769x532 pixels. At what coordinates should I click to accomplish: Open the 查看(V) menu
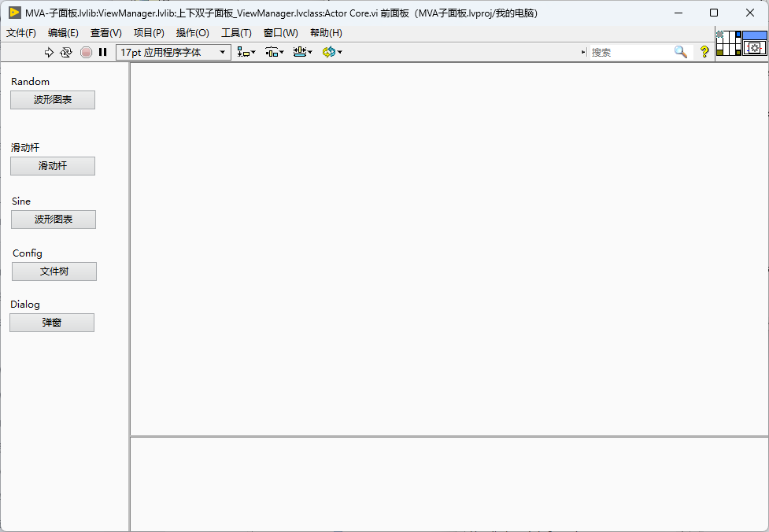[106, 33]
